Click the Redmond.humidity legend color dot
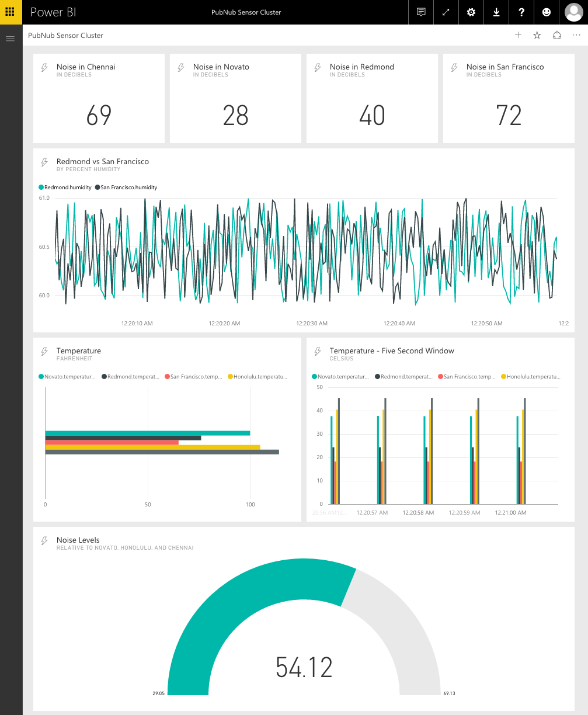Screen dimensions: 588x715 (x=41, y=188)
